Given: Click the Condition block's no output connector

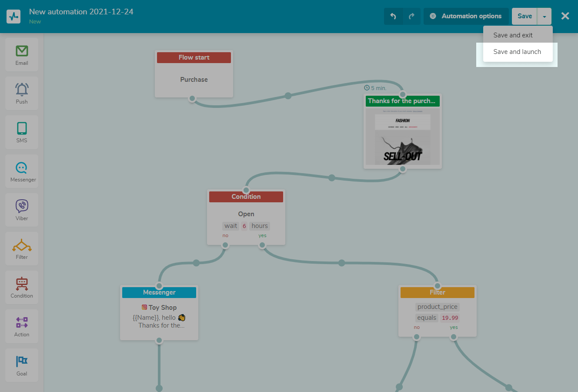Looking at the screenshot, I should pyautogui.click(x=225, y=245).
